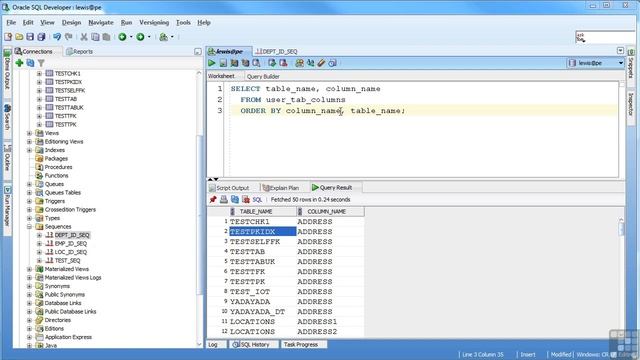Viewport: 640px width, 360px height.
Task: Click the Open folder icon
Action: pos(19,37)
